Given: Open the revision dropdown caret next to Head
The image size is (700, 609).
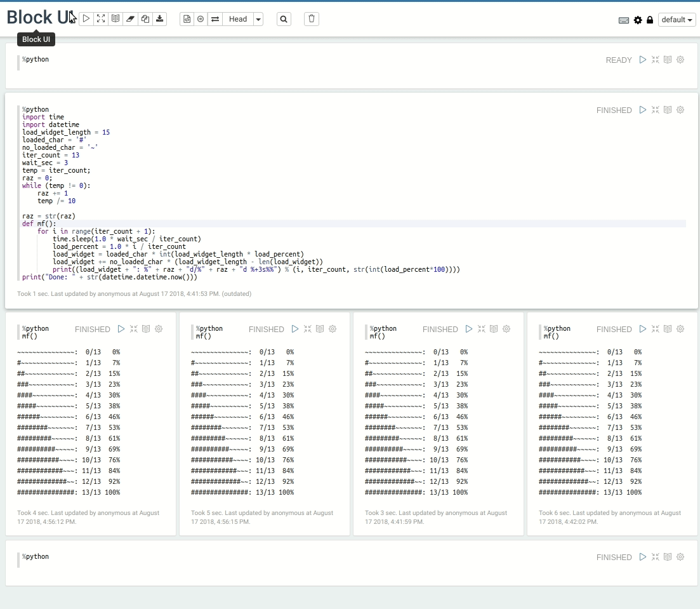Looking at the screenshot, I should tap(258, 19).
